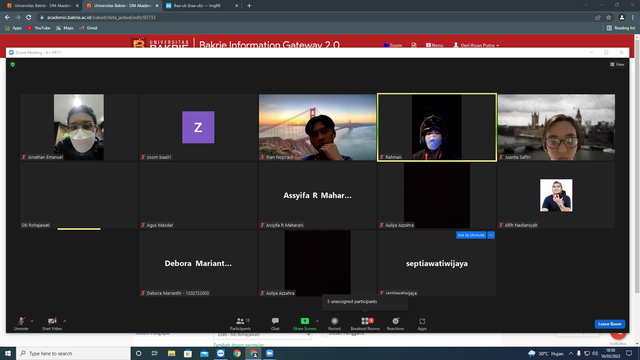Open Reading list
Image resolution: width=640 pixels, height=360 pixels.
[620, 28]
